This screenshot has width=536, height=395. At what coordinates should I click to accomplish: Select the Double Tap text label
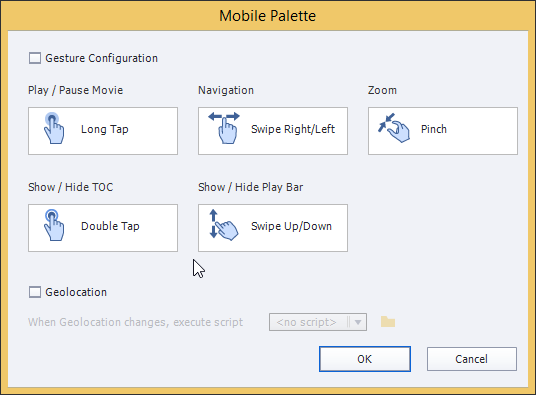tap(110, 226)
